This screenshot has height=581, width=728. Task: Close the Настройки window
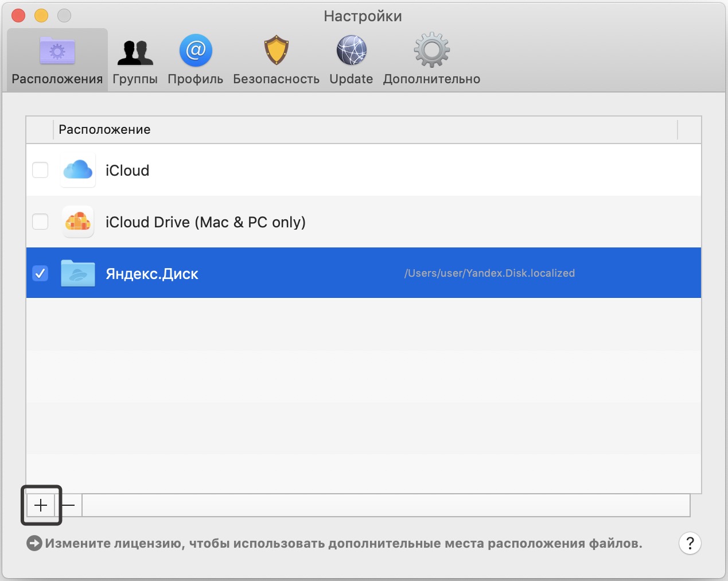click(18, 16)
